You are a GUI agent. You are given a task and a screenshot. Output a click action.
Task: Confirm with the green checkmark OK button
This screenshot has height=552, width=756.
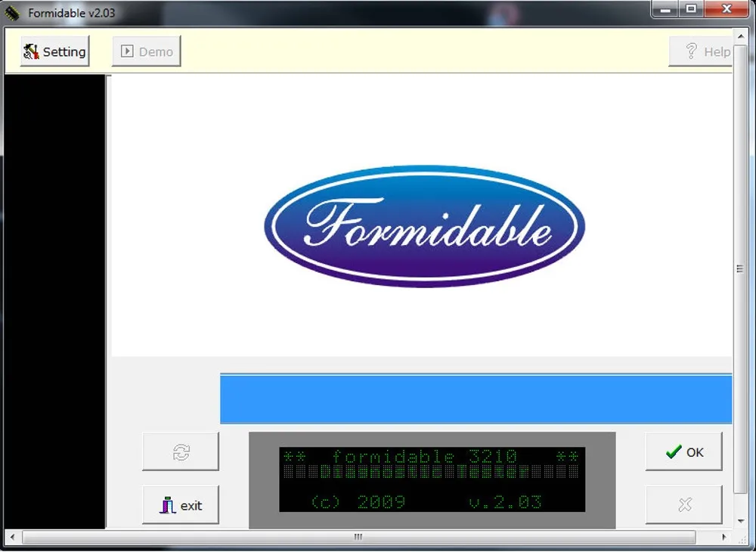(x=684, y=452)
